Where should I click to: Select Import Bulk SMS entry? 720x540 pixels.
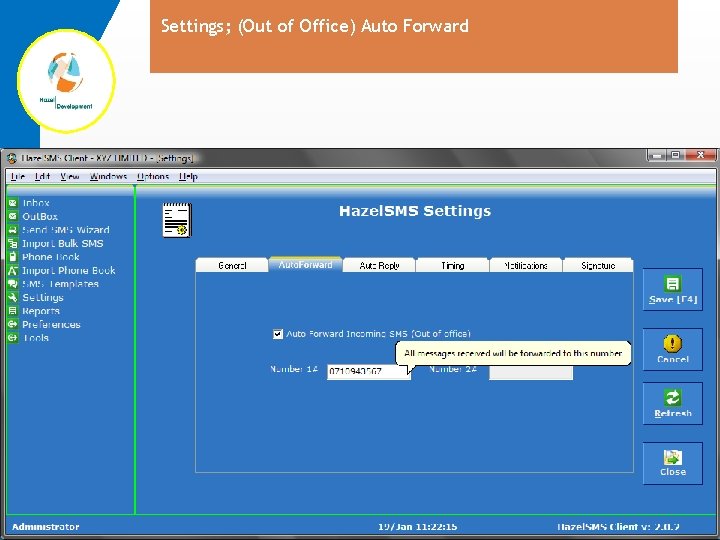click(62, 243)
